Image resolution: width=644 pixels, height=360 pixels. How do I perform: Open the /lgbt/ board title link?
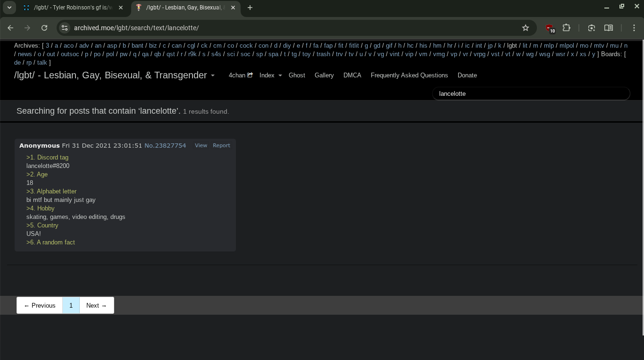110,75
